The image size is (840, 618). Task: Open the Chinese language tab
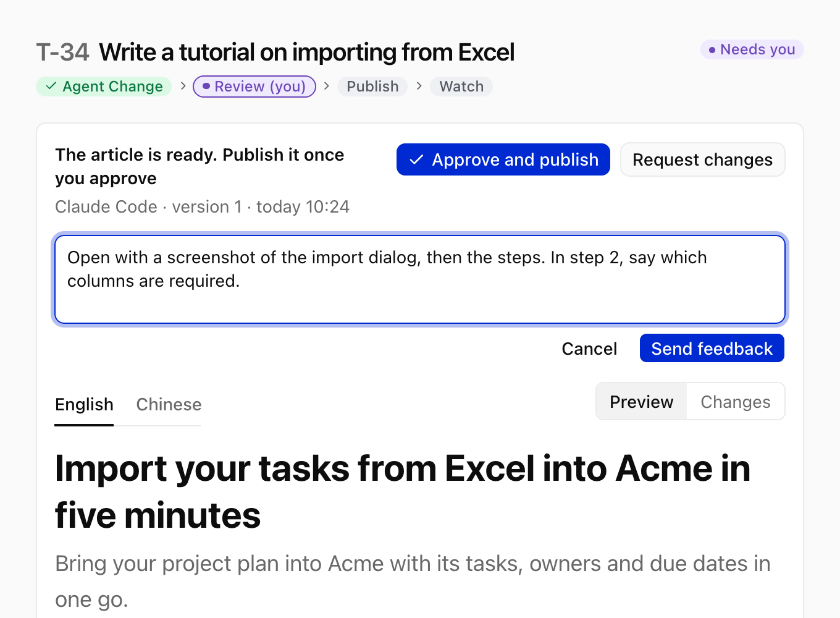pos(169,405)
